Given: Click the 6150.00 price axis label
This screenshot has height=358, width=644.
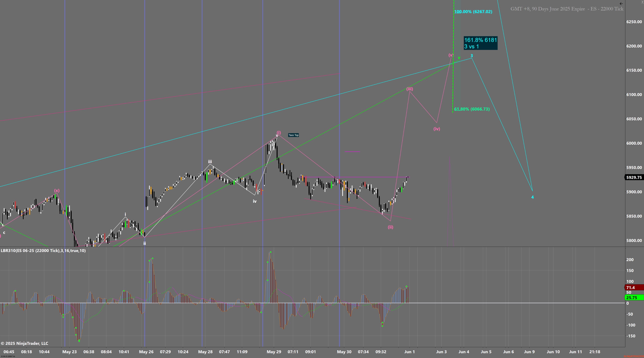Looking at the screenshot, I should click(634, 70).
